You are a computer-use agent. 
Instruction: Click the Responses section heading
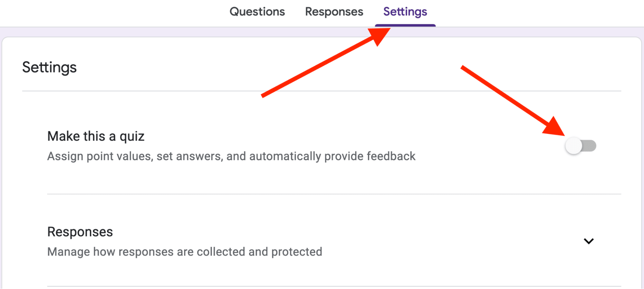click(x=80, y=231)
